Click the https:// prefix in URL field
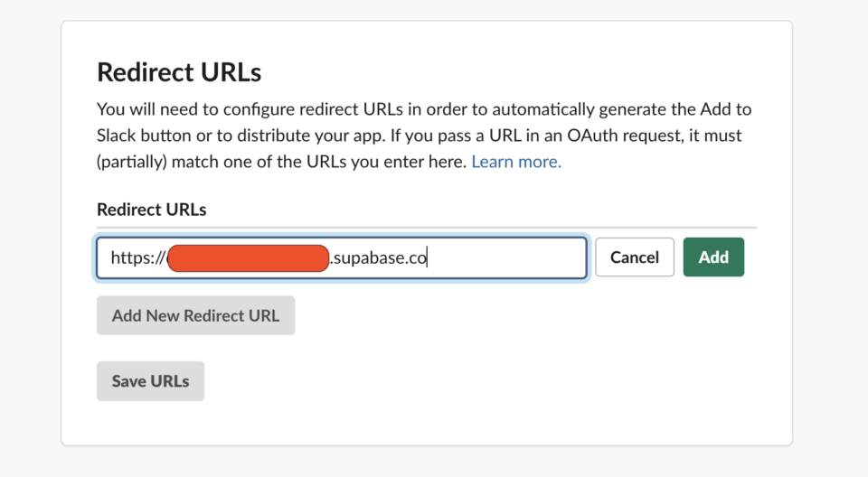868x477 pixels. tap(137, 257)
